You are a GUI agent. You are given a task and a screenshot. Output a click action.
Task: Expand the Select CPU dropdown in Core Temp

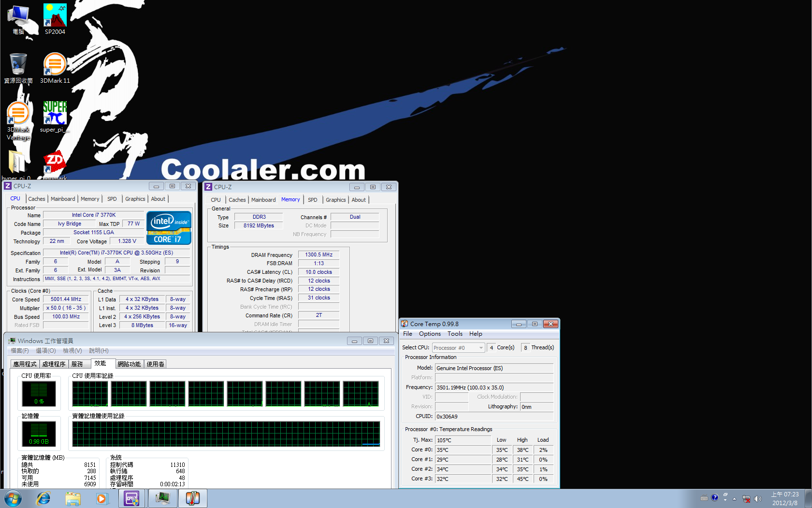click(458, 348)
